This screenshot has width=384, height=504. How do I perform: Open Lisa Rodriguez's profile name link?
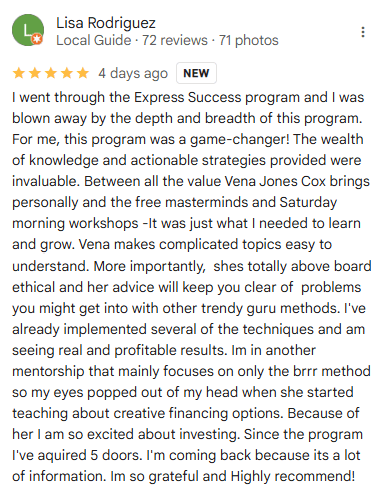click(x=106, y=23)
